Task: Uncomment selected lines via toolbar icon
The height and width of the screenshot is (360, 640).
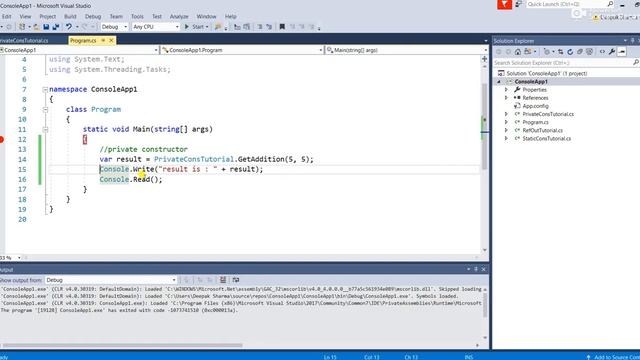Action: pos(269,27)
